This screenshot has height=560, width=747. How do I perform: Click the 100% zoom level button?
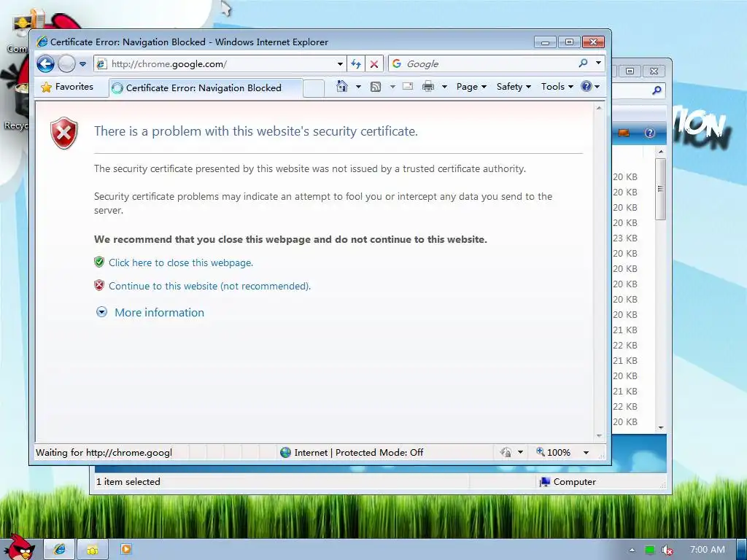click(553, 452)
